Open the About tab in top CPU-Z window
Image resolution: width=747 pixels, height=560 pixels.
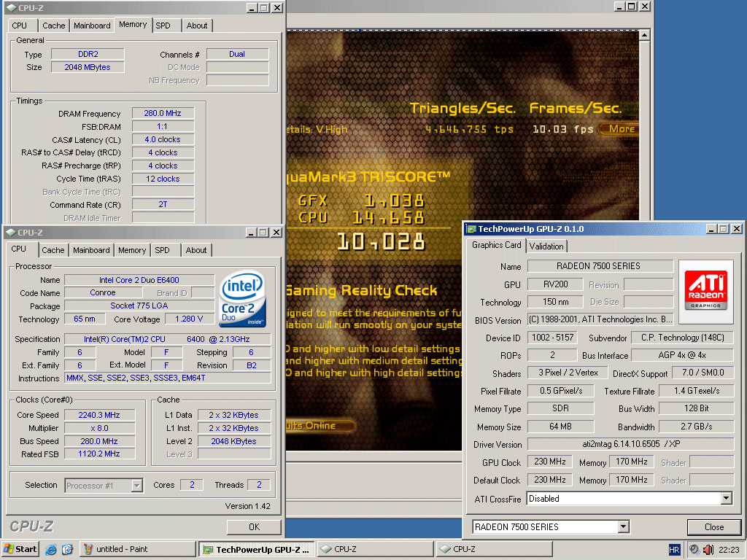[197, 26]
